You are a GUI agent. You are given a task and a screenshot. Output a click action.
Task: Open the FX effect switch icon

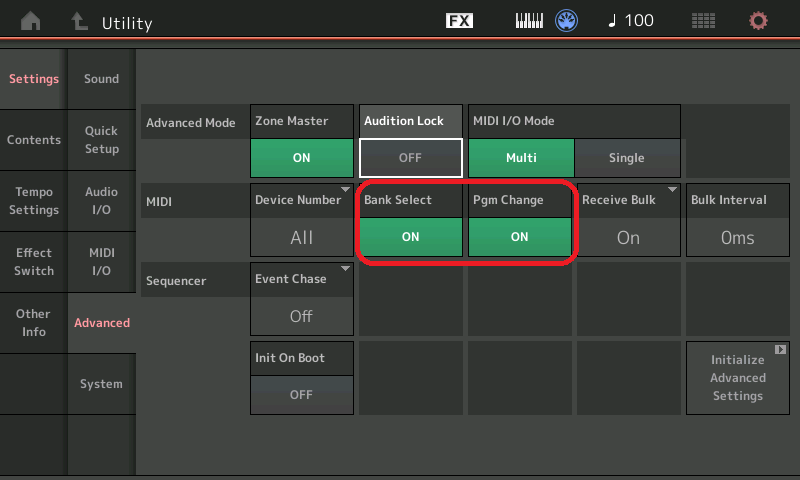pyautogui.click(x=459, y=21)
